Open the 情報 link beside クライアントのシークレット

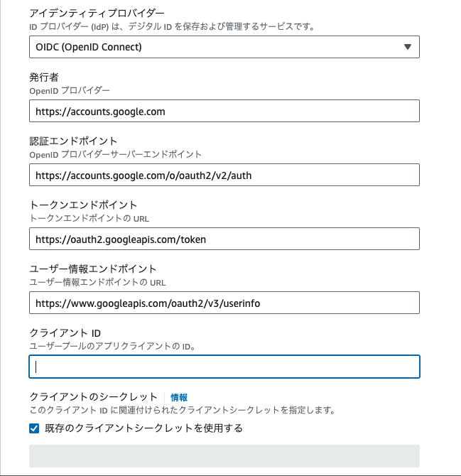pos(179,397)
